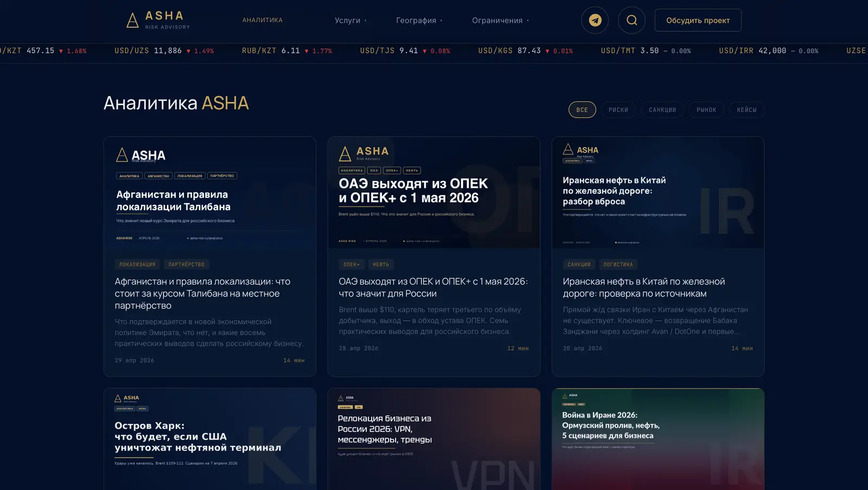
Task: Click the Brent выше $110 article excerpt
Action: pyautogui.click(x=430, y=320)
